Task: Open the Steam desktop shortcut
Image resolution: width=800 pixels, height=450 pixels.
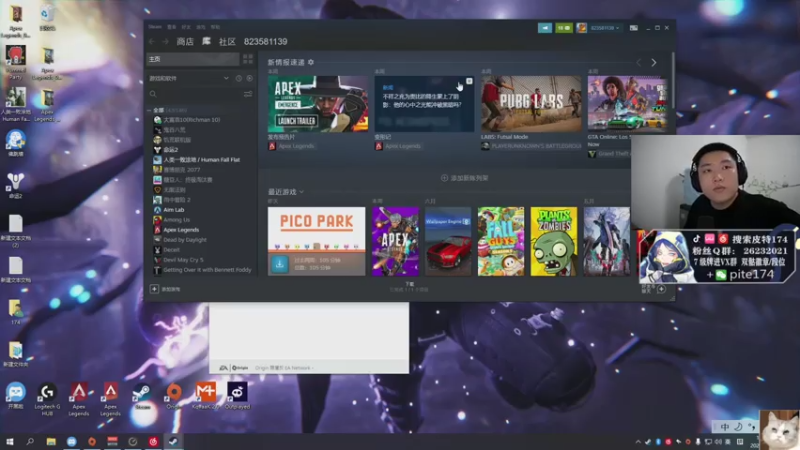Action: [142, 396]
